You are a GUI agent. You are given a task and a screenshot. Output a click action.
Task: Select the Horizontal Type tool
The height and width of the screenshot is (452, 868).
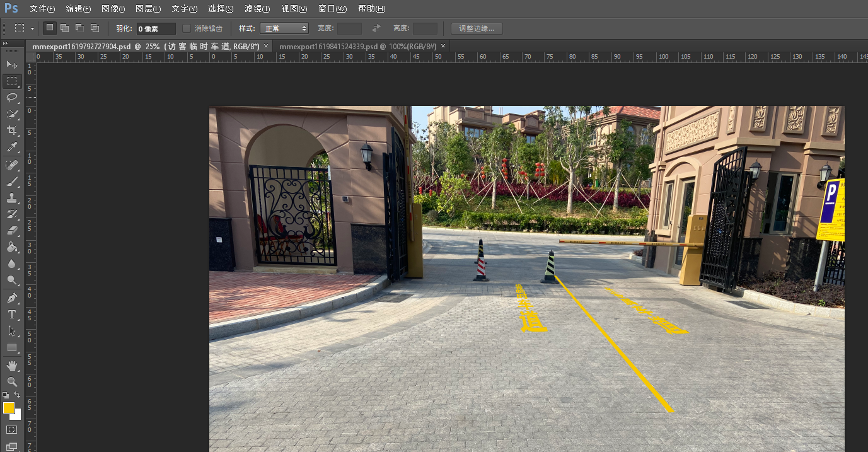(x=12, y=314)
